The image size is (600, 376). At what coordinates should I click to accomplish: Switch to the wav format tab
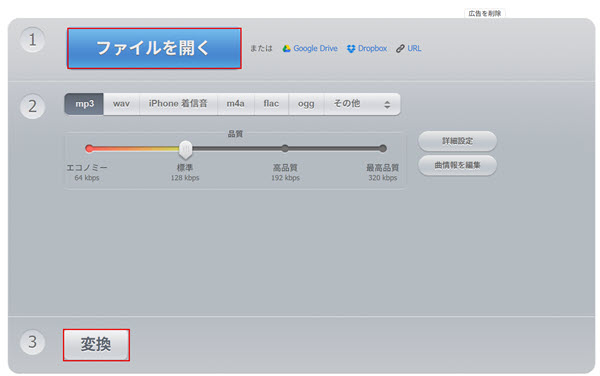(x=121, y=104)
